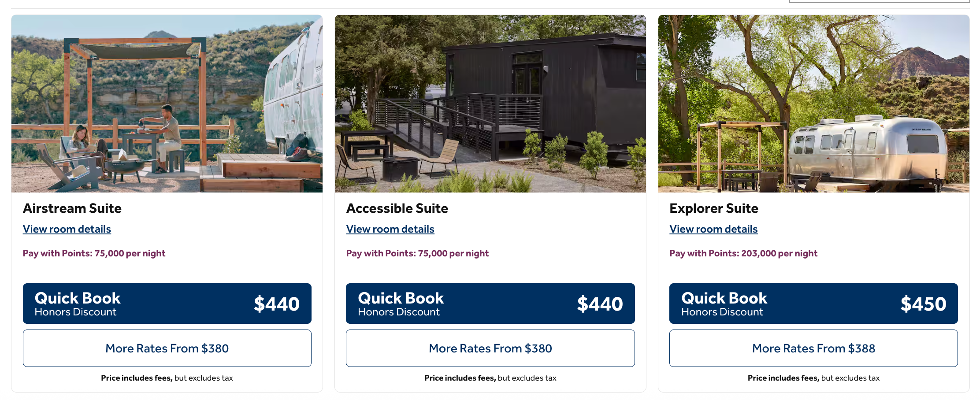Click price includes fees note under Explorer Suite
The height and width of the screenshot is (400, 980).
[813, 378]
